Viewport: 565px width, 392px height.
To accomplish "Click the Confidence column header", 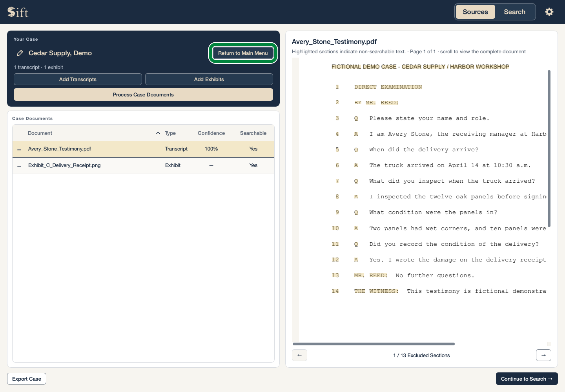I will pos(211,133).
